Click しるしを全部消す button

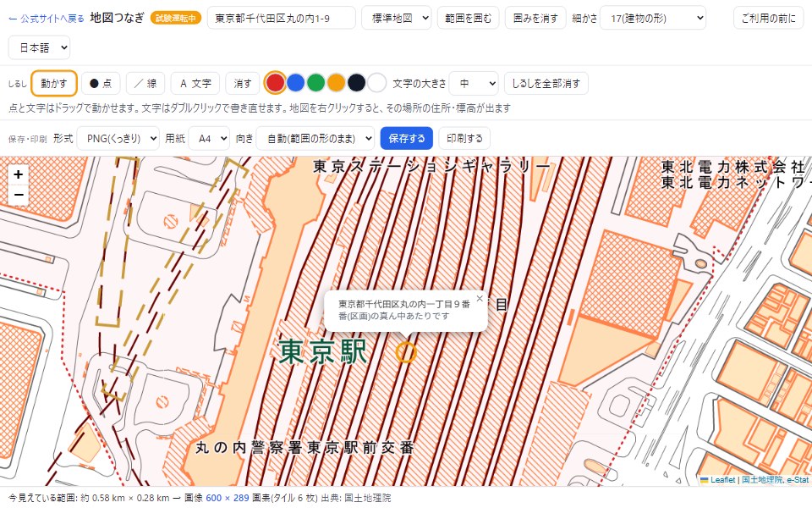coord(546,84)
